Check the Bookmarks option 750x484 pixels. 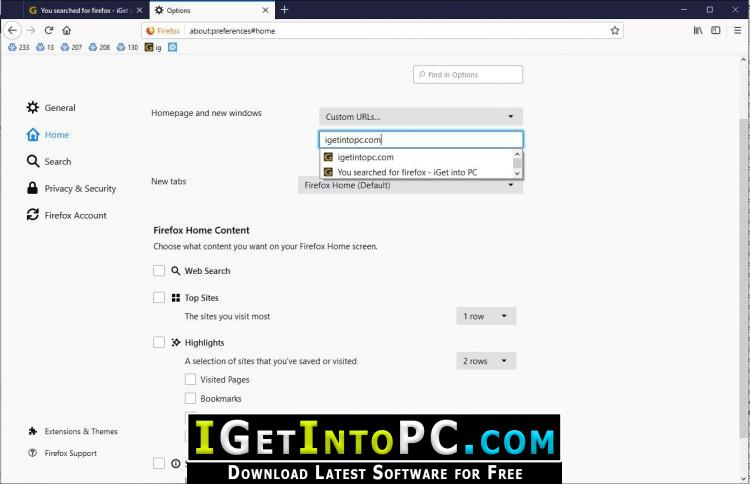[190, 398]
